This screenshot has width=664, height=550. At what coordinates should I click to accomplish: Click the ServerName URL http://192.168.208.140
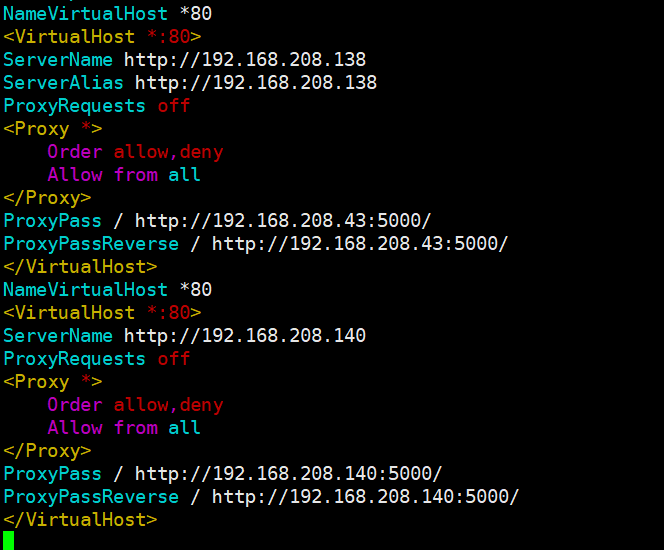[x=245, y=336]
